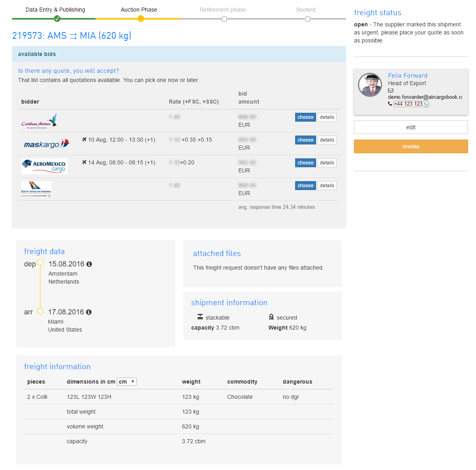The height and width of the screenshot is (470, 476).
Task: Click the Refinement phase progress marker
Action: pyautogui.click(x=224, y=19)
